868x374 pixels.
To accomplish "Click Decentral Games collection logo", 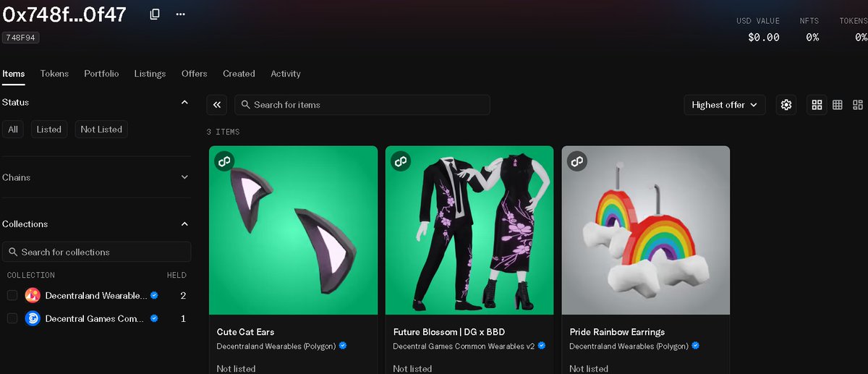I will pyautogui.click(x=33, y=318).
